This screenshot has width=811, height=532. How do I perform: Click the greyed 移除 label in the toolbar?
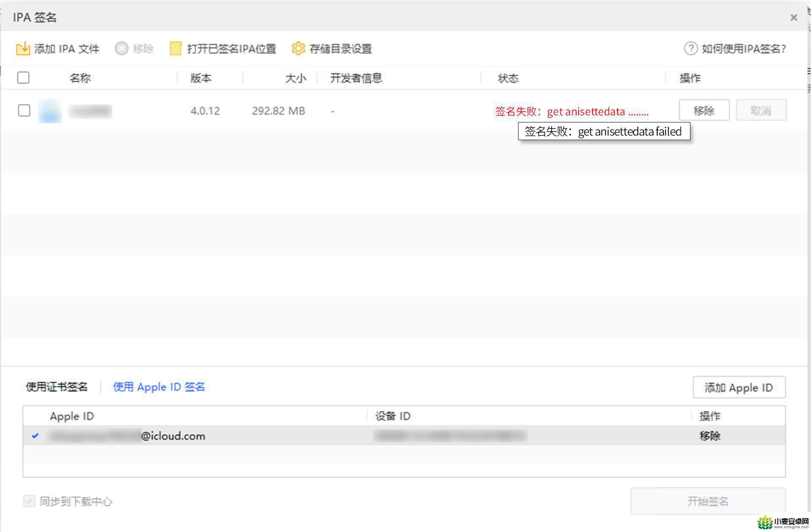(x=143, y=49)
